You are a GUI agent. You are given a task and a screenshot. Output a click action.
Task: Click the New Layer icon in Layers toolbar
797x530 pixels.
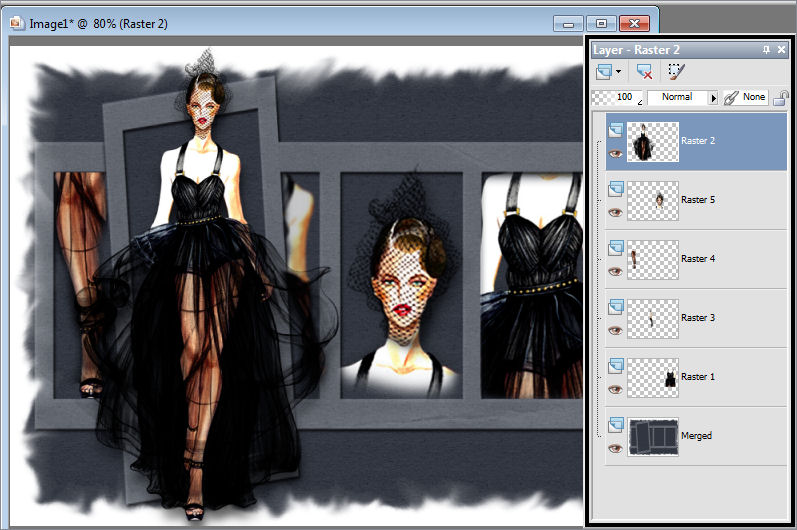(x=604, y=72)
